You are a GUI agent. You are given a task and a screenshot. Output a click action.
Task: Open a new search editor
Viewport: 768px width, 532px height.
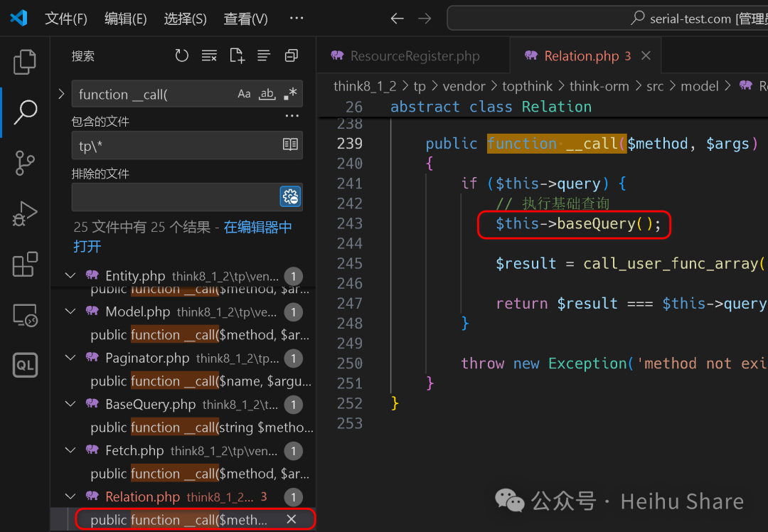pyautogui.click(x=237, y=56)
